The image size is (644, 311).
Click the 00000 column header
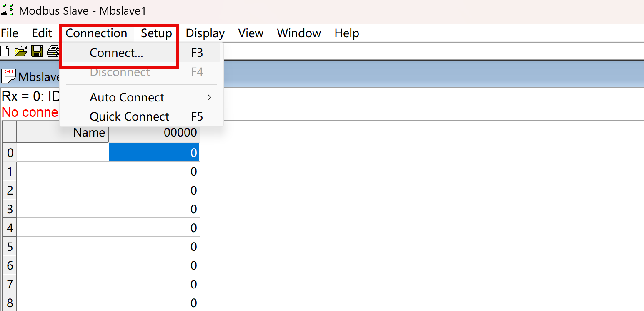pos(154,133)
